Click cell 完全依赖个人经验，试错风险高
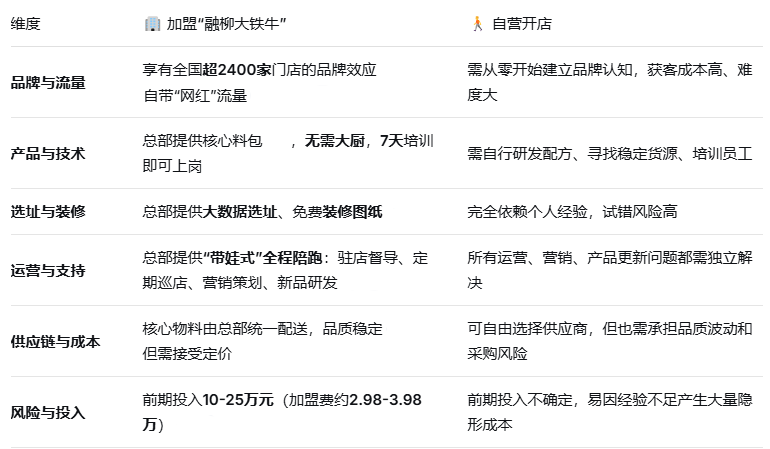The image size is (770, 449). pyautogui.click(x=573, y=212)
